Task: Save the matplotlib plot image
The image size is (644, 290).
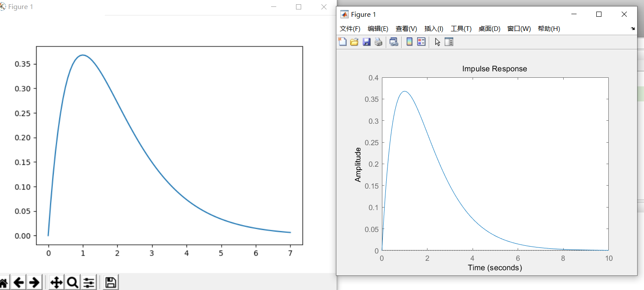Action: [x=110, y=282]
